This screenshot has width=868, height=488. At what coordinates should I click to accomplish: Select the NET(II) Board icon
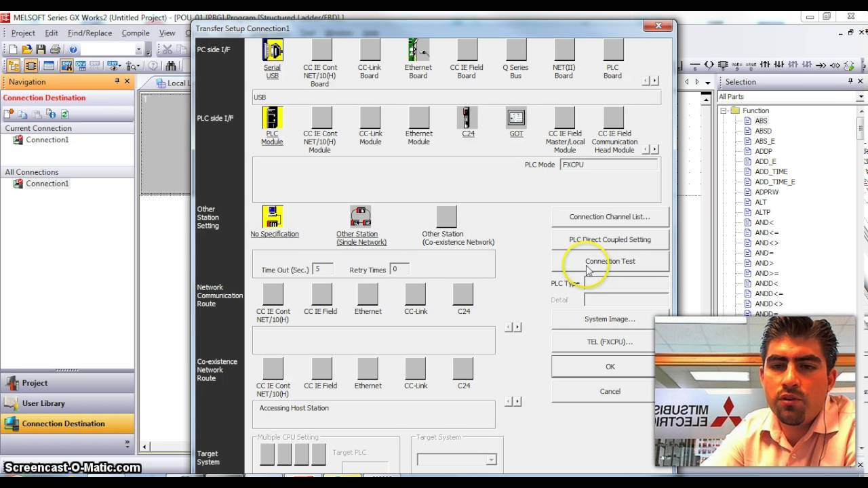[564, 50]
